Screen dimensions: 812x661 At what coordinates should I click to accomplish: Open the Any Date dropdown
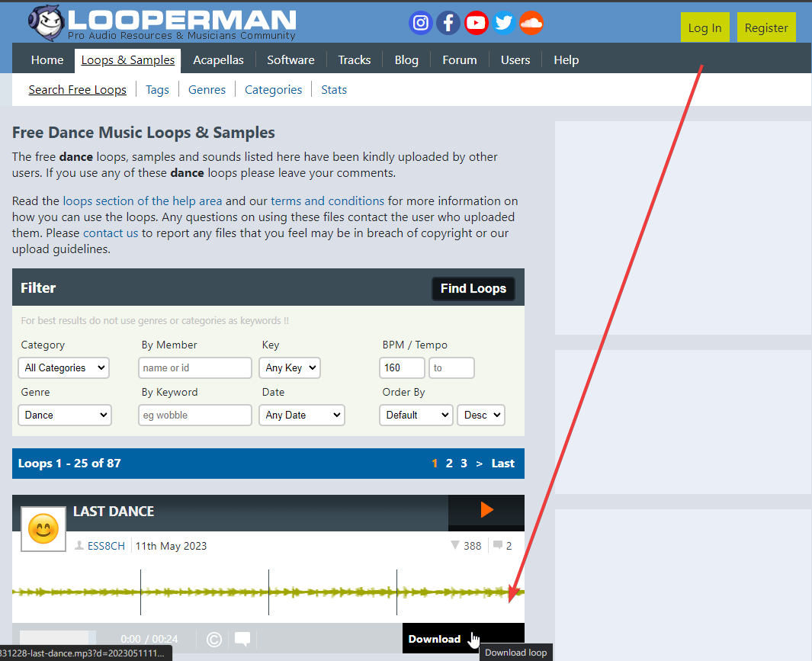(x=303, y=415)
